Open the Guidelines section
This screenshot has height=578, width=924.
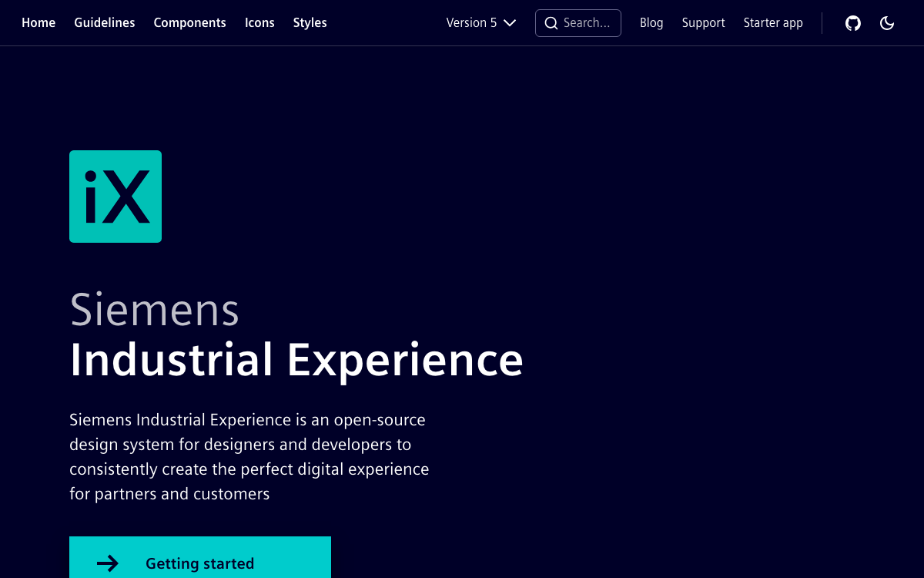(x=105, y=23)
